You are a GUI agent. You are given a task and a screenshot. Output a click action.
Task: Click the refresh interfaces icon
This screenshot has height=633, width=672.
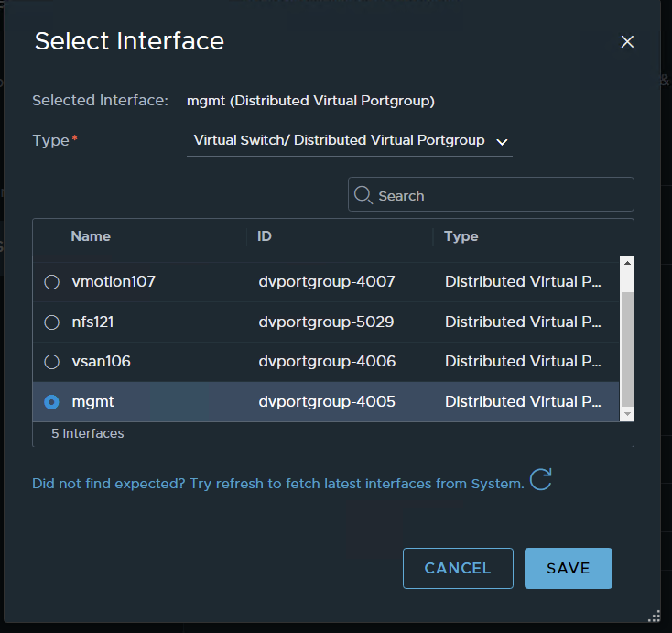[541, 480]
